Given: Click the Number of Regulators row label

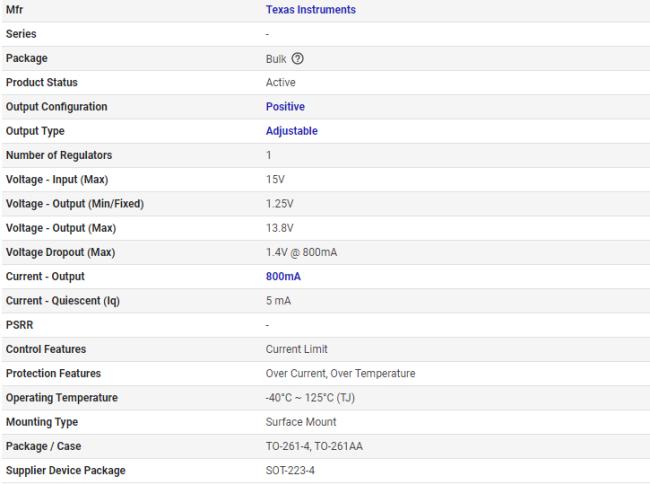Looking at the screenshot, I should pyautogui.click(x=58, y=156).
